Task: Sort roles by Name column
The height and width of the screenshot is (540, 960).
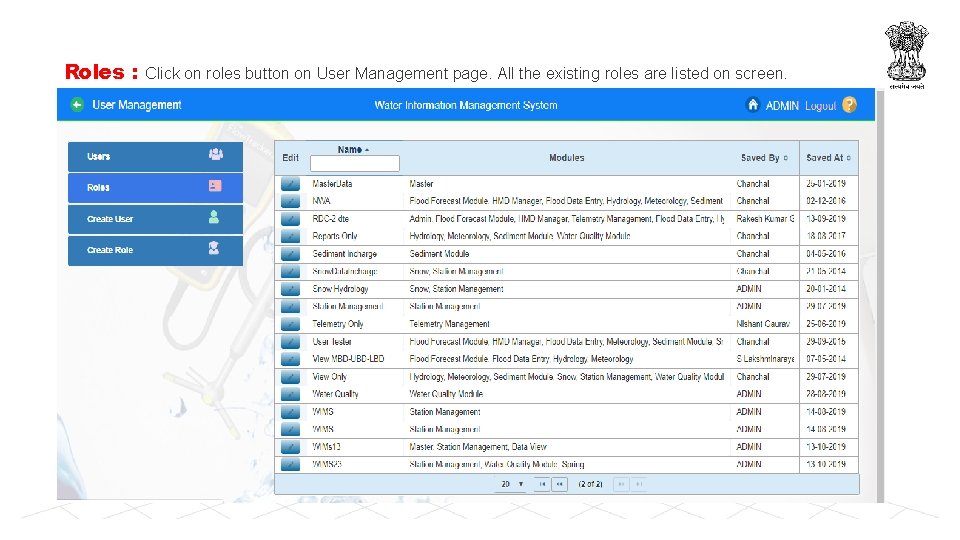Action: (353, 149)
